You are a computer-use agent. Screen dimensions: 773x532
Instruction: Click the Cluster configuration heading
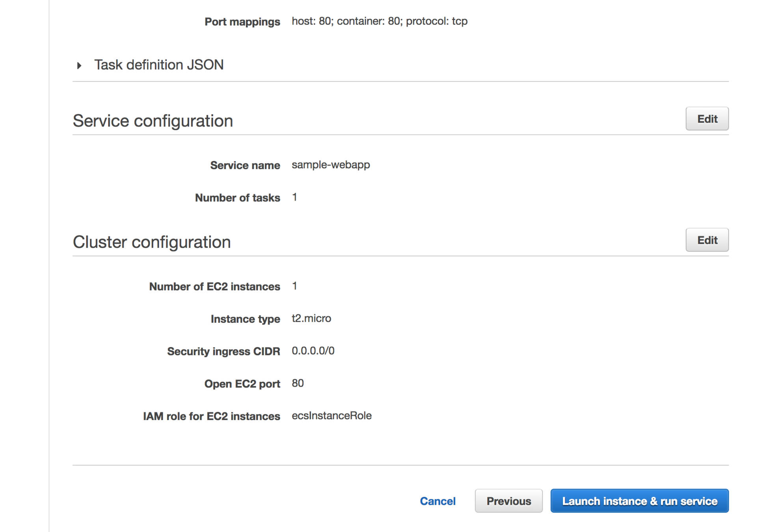[151, 242]
